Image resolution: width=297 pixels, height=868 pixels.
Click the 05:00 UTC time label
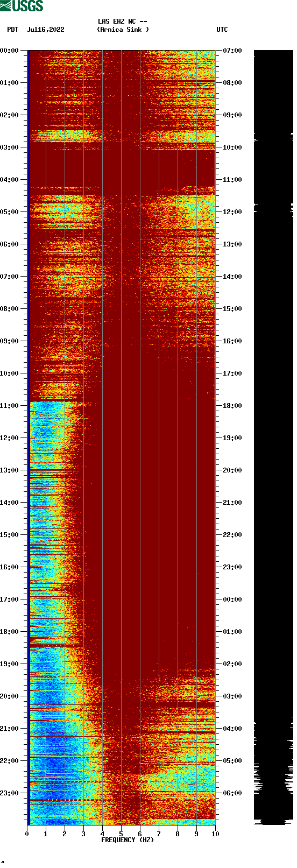tap(232, 760)
